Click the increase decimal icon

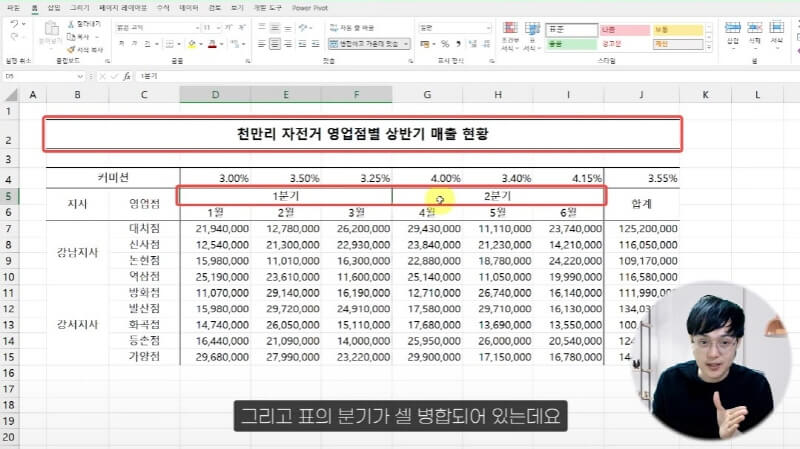(473, 44)
